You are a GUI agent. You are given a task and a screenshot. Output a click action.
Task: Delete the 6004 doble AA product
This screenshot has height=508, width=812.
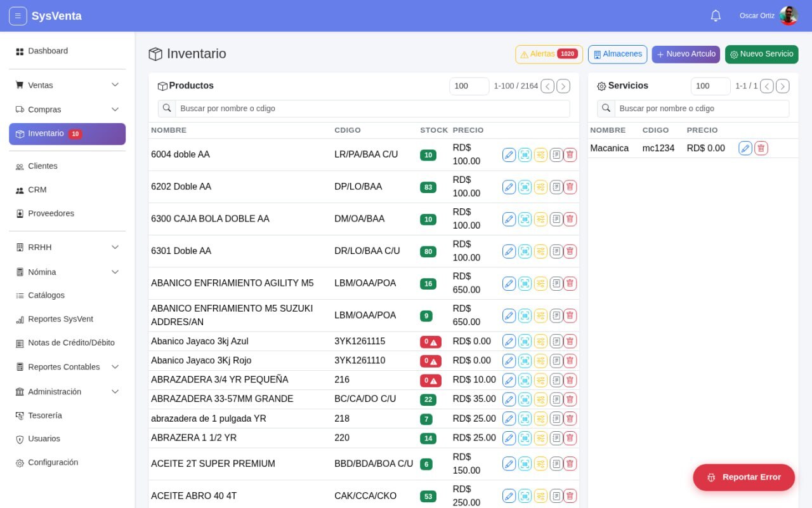570,155
